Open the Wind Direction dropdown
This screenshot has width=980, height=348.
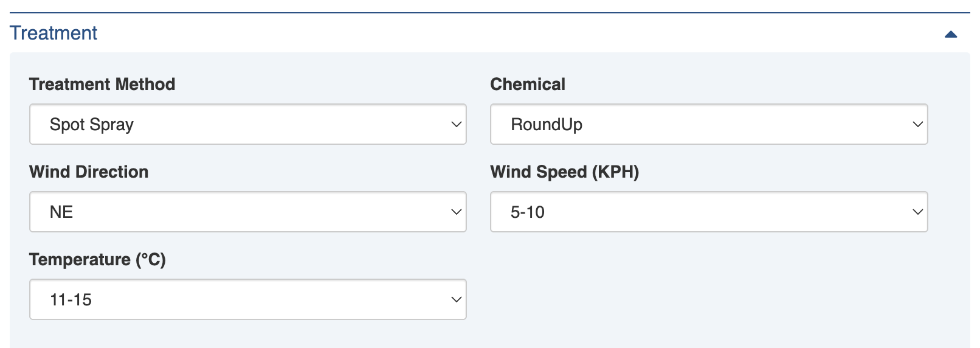tap(247, 212)
